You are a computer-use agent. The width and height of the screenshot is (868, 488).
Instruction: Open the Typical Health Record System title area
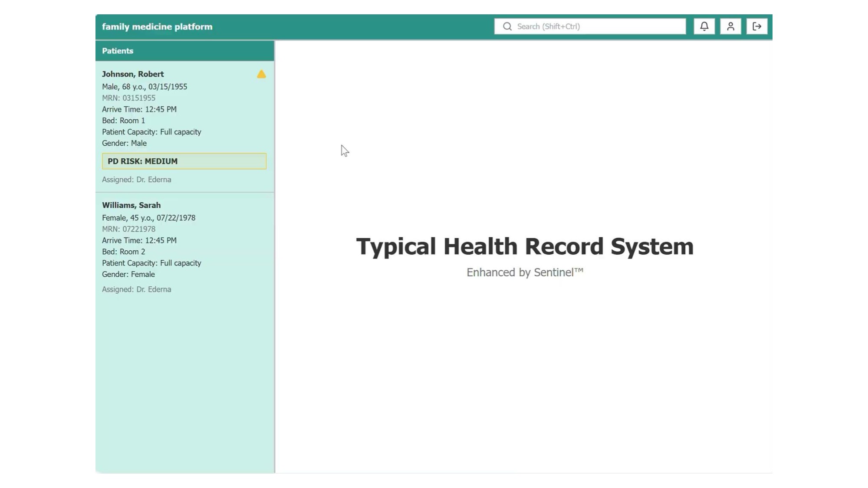tap(524, 246)
